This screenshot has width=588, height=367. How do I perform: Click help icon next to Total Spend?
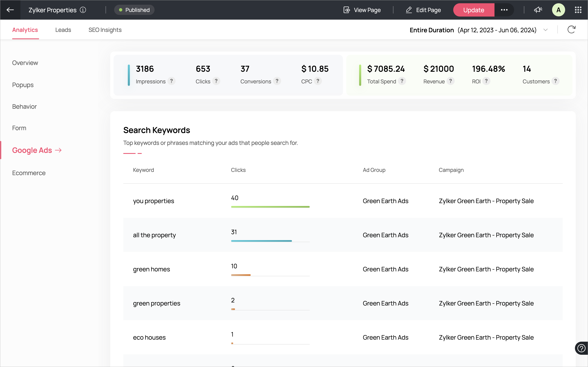click(x=402, y=81)
